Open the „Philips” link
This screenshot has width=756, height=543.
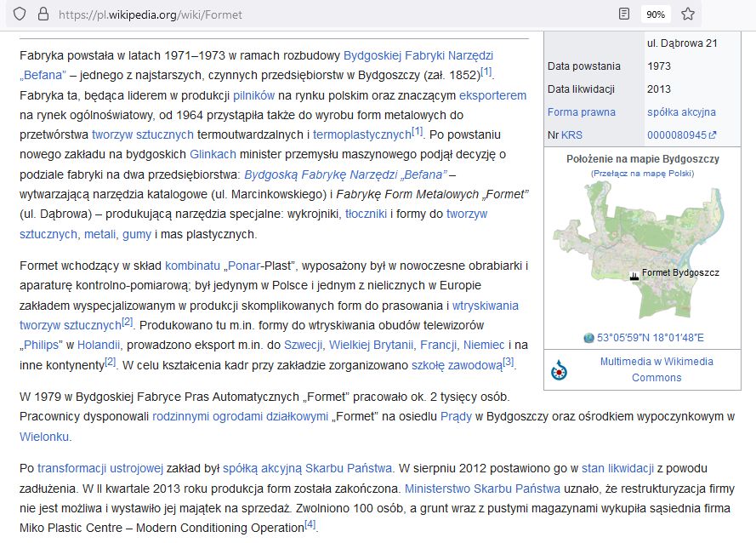click(41, 345)
